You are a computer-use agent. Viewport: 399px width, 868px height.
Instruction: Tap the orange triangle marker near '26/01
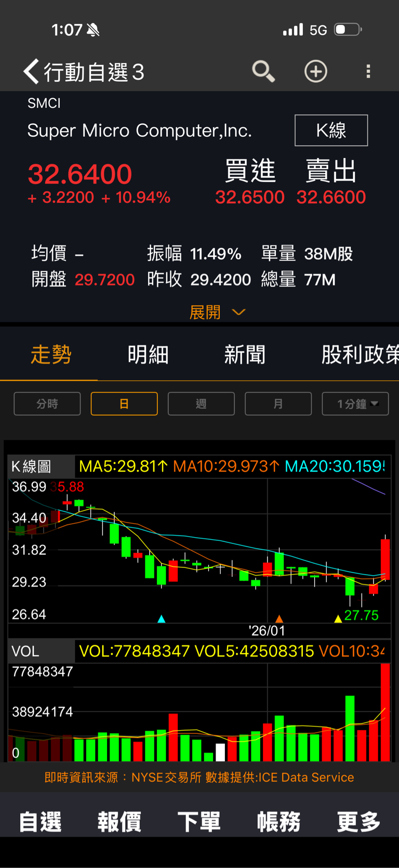point(279,619)
